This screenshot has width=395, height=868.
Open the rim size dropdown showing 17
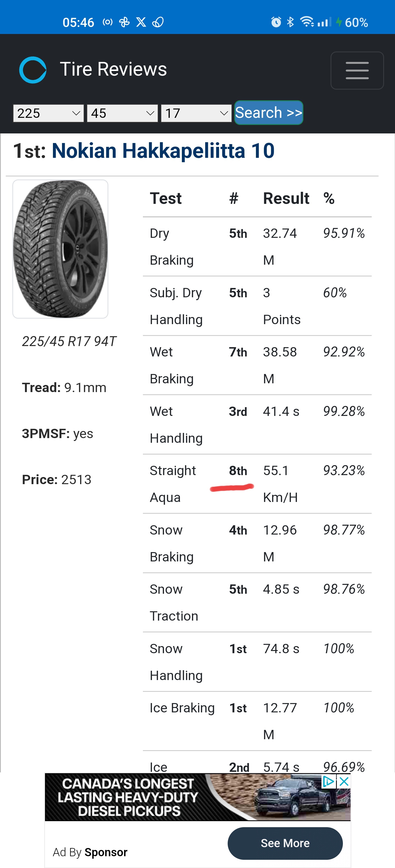[196, 113]
